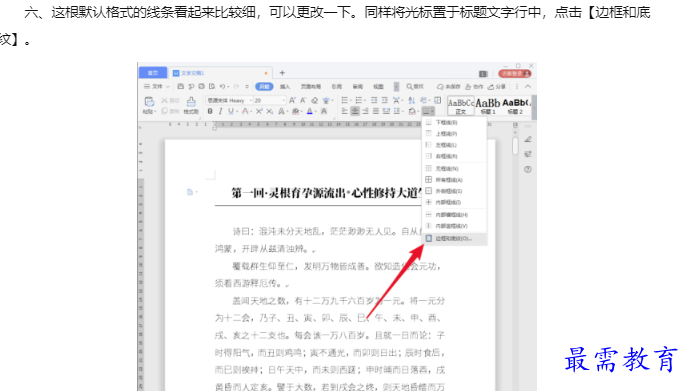This screenshot has width=686, height=391.
Task: Select the 引用 References tab
Action: 336,87
